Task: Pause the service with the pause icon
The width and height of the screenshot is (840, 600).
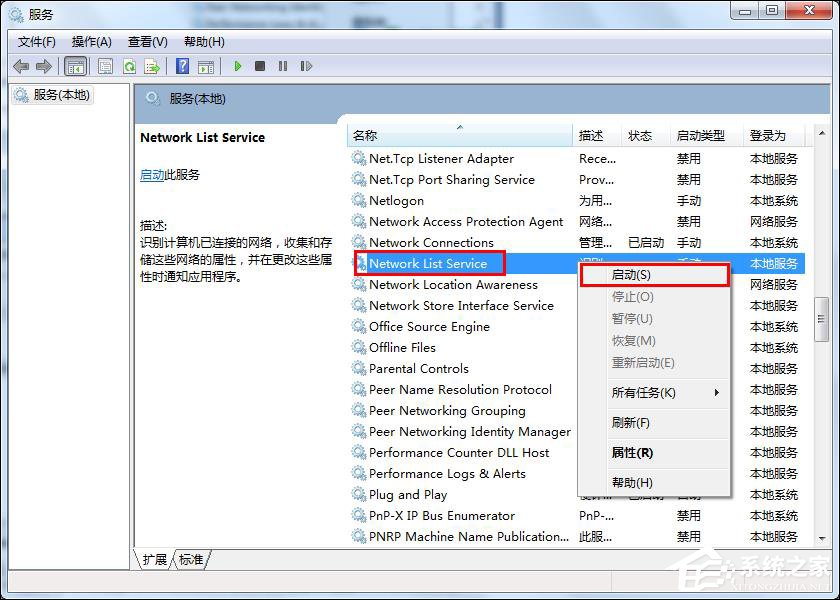Action: pyautogui.click(x=283, y=66)
